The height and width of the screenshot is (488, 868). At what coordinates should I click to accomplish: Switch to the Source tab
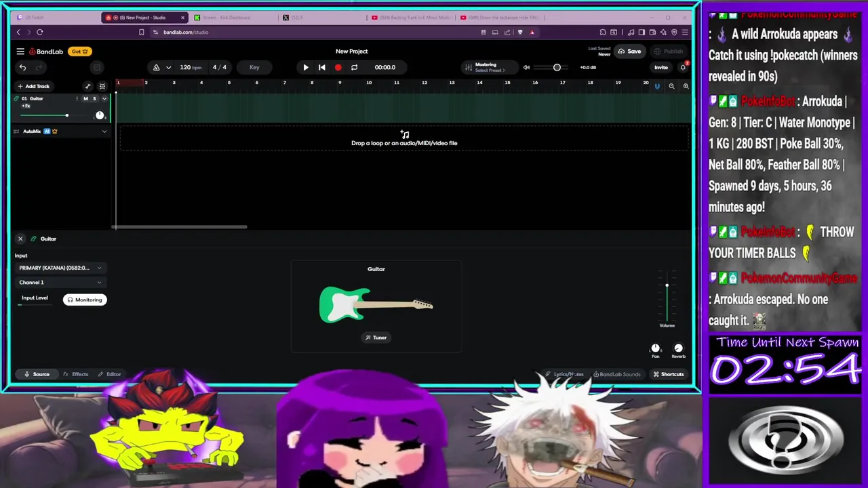(x=37, y=374)
